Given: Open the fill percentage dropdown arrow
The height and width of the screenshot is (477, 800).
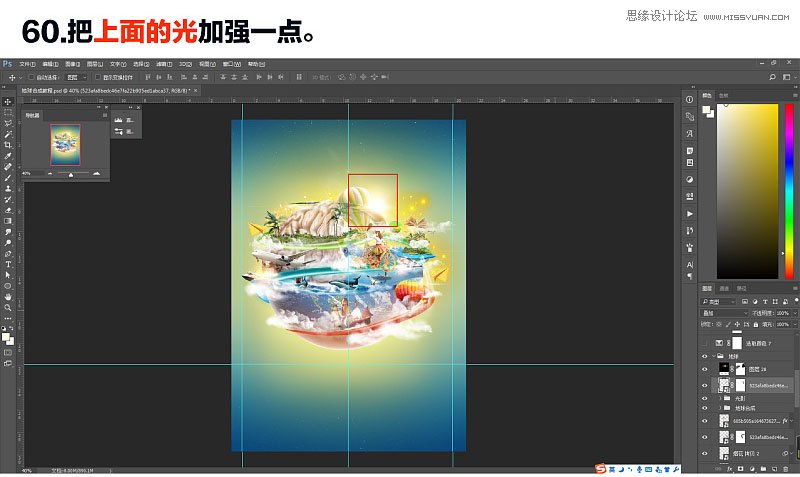Looking at the screenshot, I should 796,324.
